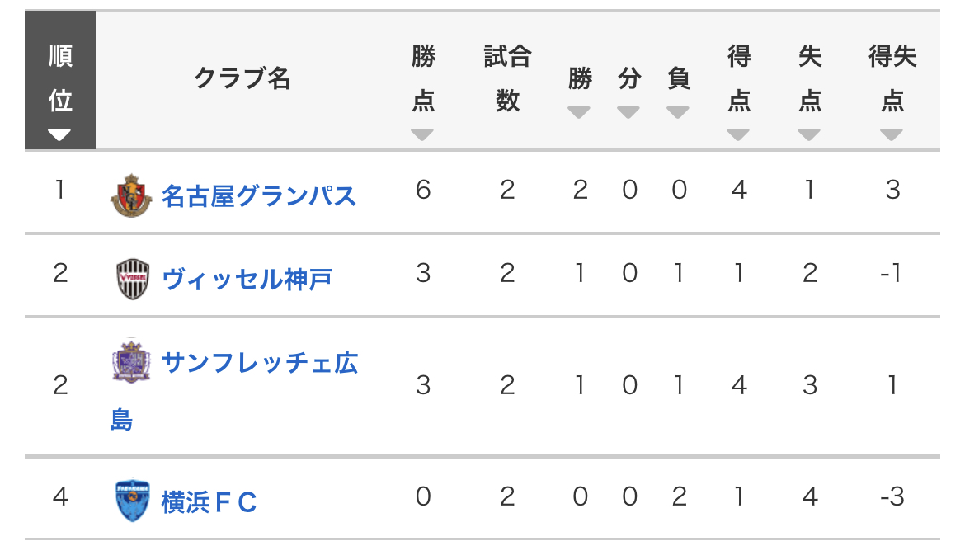Viewport: 965px width, 560px height.
Task: Sort by 勝 wins arrow
Action: pos(578,113)
